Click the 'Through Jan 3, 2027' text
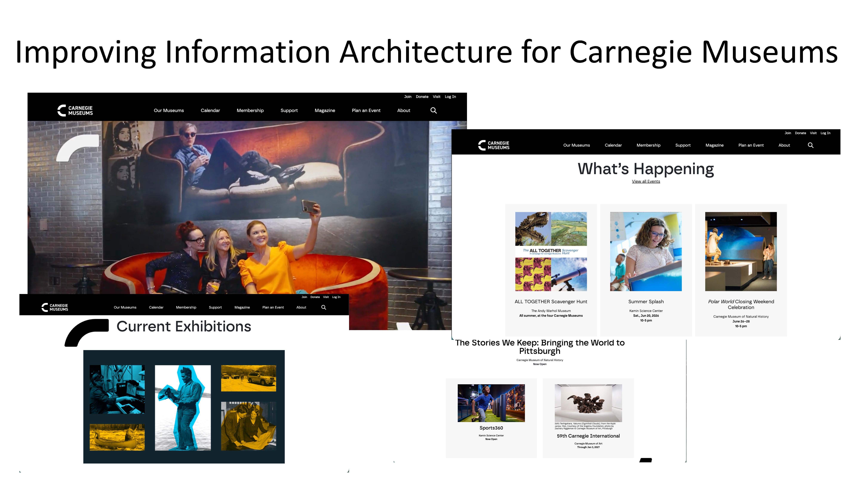Screen dimensions: 868x488 [588, 447]
